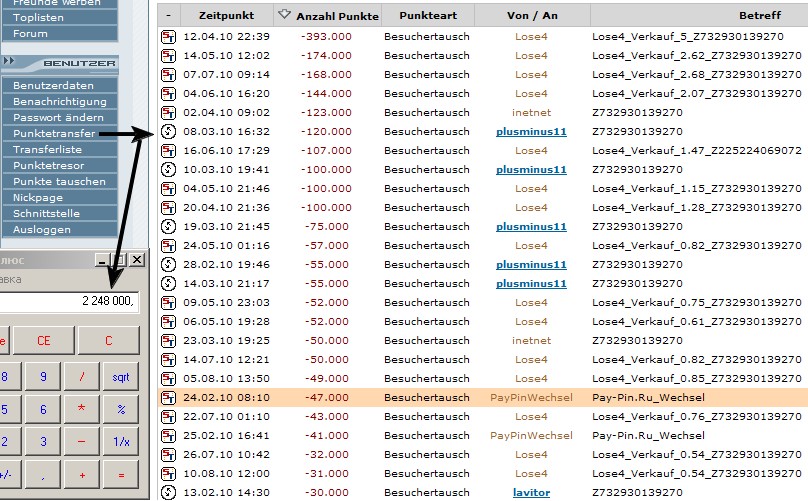Click the ST icon for 24.02.10 08:10 row
Screen dimensions: 808x501
(169, 398)
